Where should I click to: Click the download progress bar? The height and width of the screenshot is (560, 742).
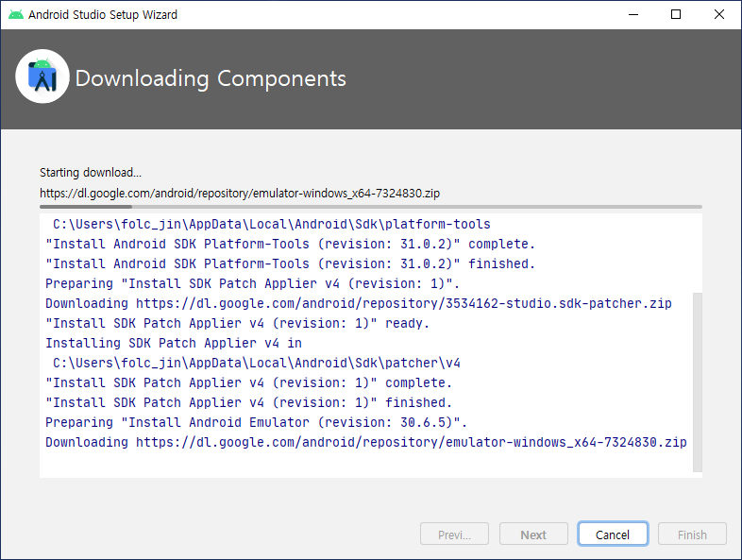click(370, 207)
